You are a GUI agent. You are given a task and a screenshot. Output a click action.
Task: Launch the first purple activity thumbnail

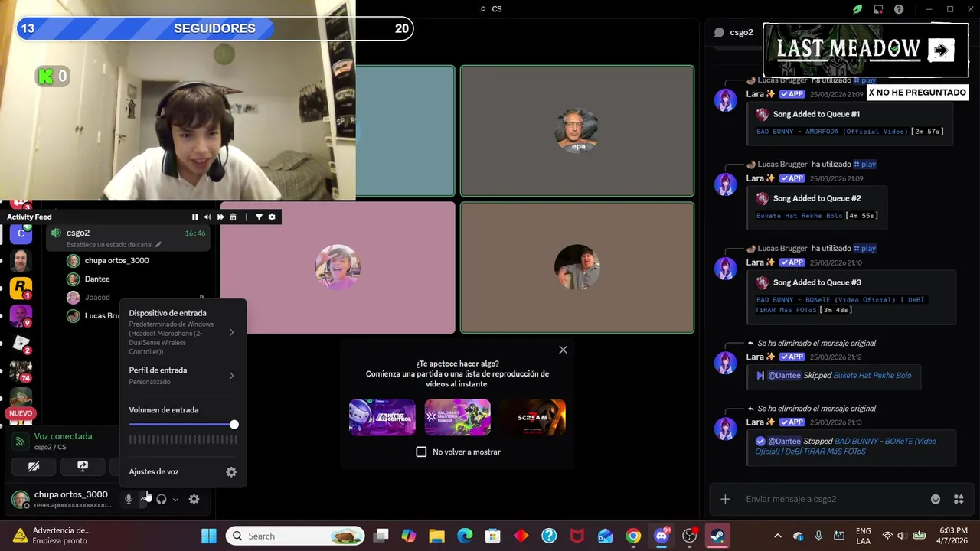382,417
